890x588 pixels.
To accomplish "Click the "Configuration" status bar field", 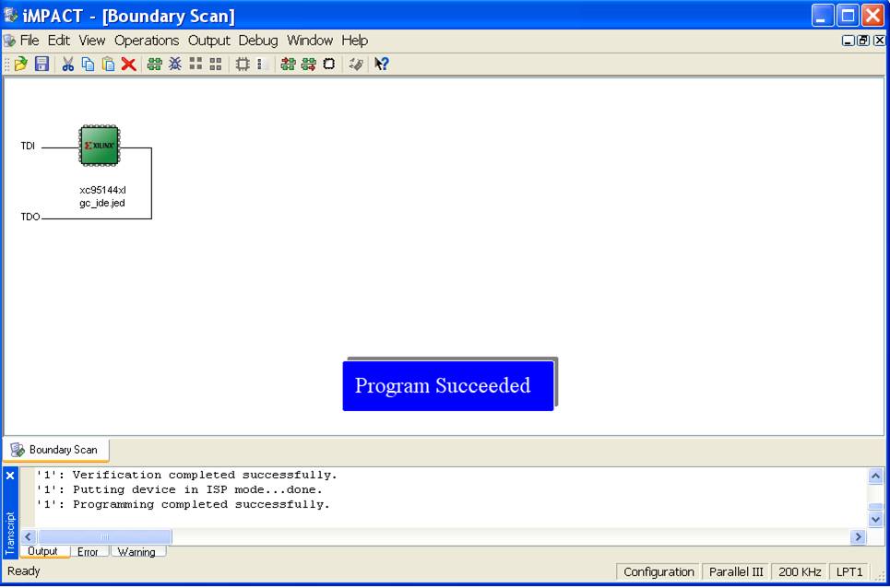I will pyautogui.click(x=659, y=571).
